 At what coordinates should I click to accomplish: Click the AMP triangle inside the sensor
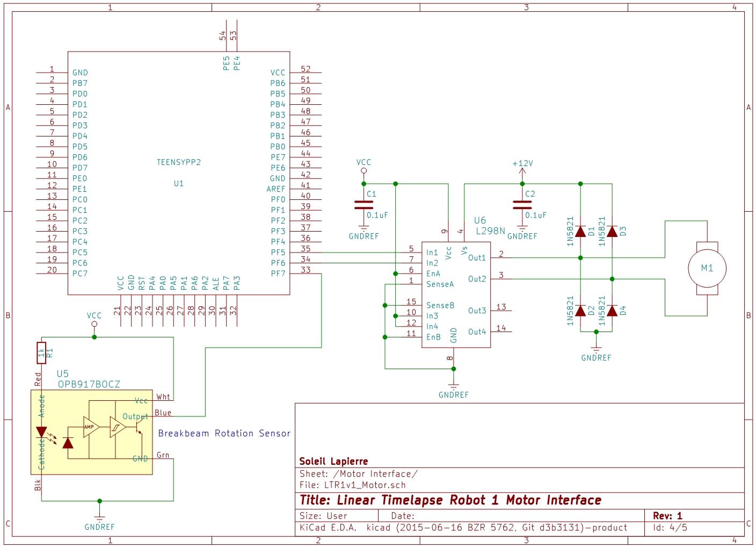click(90, 427)
